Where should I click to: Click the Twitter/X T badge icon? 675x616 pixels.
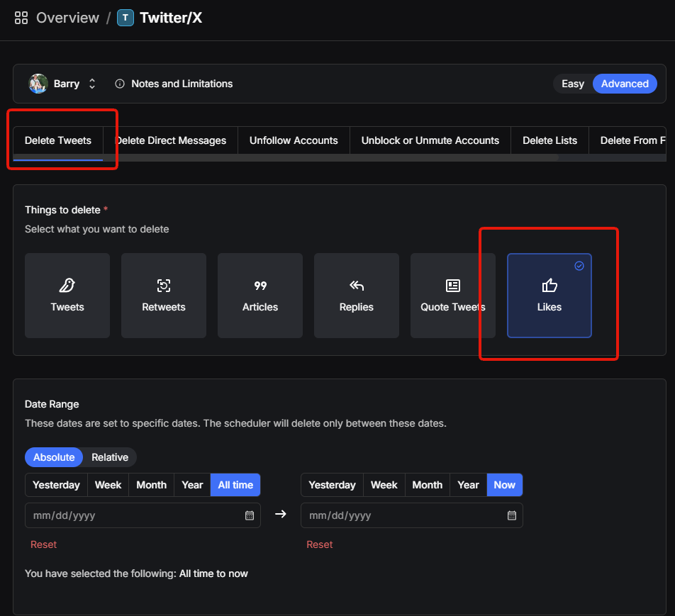(125, 18)
